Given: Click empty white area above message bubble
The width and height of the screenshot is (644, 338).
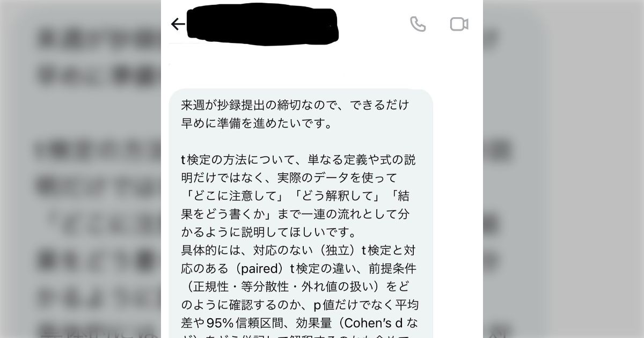Looking at the screenshot, I should pos(322,67).
